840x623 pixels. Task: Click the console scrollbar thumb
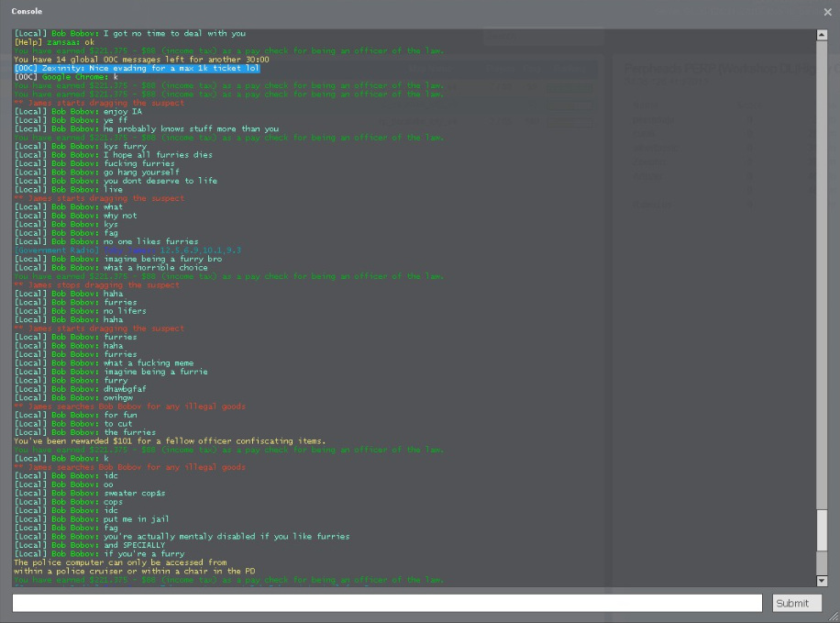pos(822,530)
